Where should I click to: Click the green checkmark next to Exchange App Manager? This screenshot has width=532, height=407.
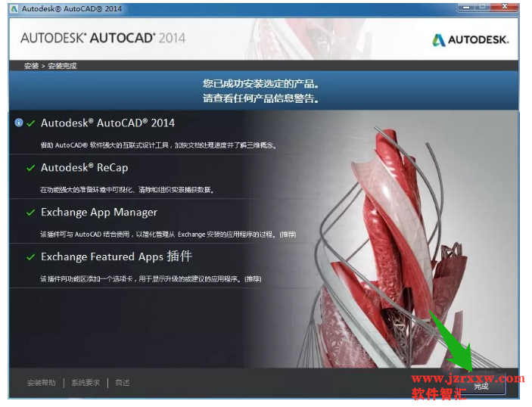tap(30, 213)
